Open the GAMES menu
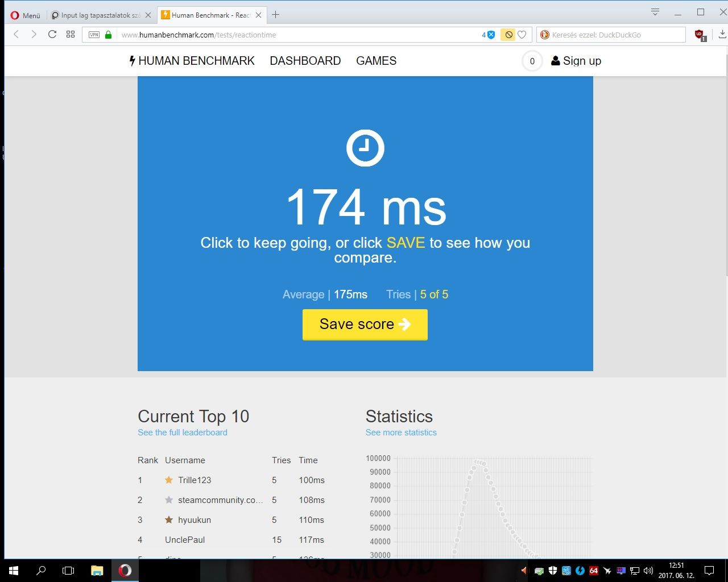The image size is (728, 582). [376, 61]
